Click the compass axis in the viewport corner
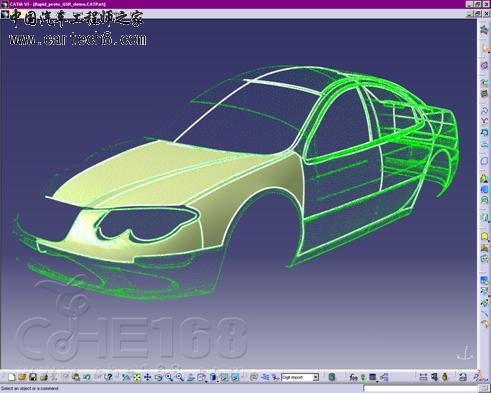The width and height of the screenshot is (491, 393). [465, 354]
